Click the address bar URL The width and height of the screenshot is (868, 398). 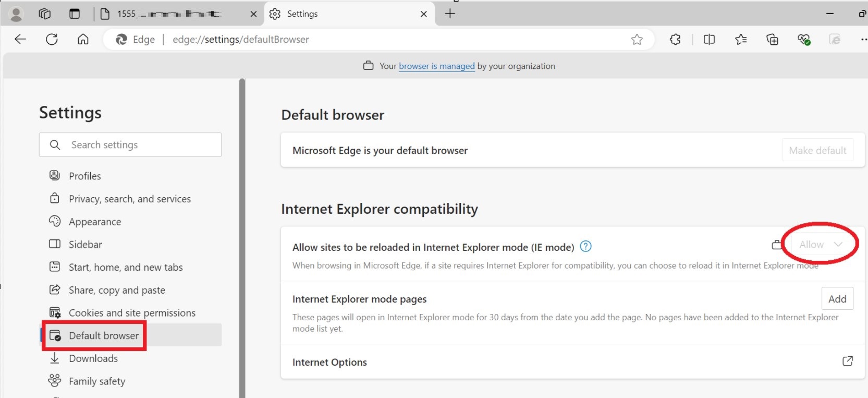tap(241, 40)
